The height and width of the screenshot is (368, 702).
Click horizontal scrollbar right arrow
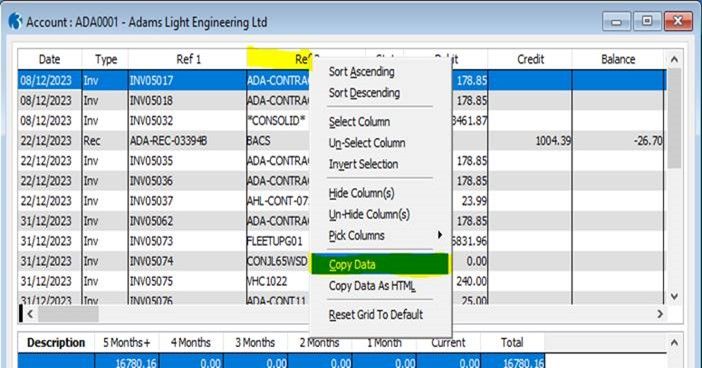coord(660,314)
